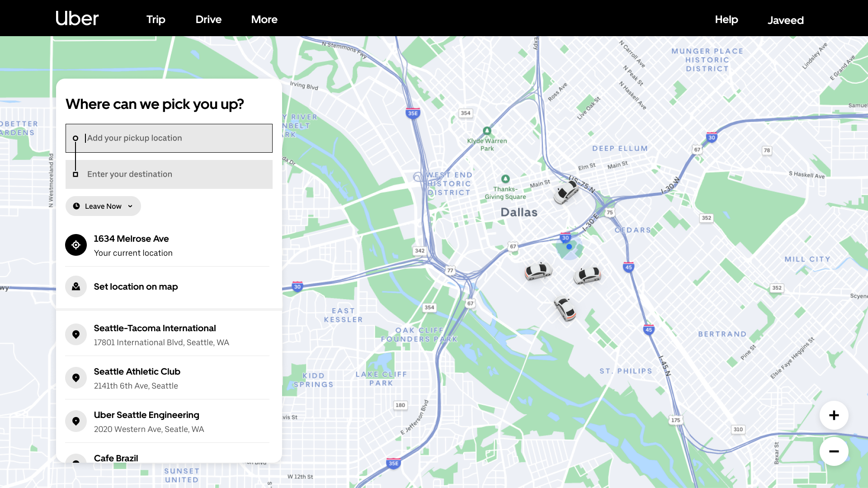Click the 35E shield near Irving Blvd
The image size is (868, 488).
point(413,113)
